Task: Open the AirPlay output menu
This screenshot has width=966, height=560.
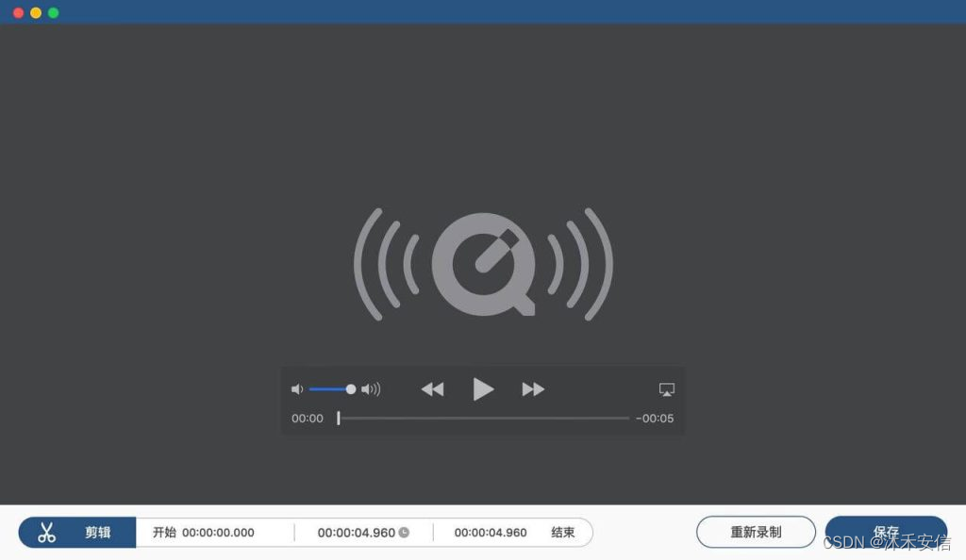Action: pyautogui.click(x=667, y=389)
